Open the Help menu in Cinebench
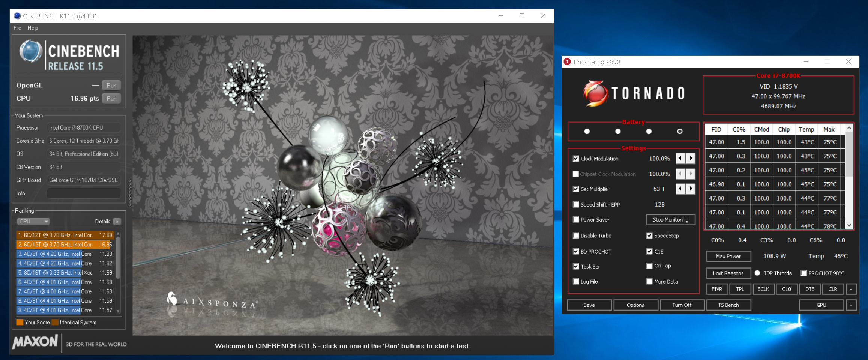The image size is (868, 360). click(x=33, y=28)
